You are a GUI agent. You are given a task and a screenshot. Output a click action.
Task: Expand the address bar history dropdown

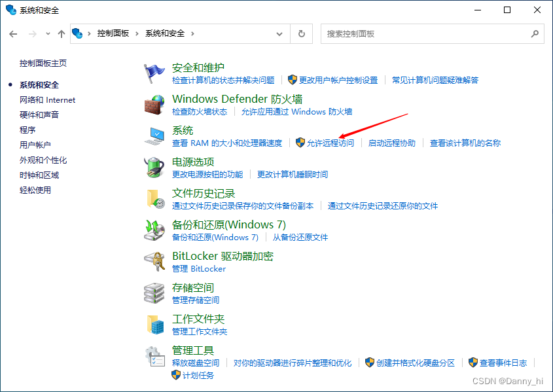279,34
